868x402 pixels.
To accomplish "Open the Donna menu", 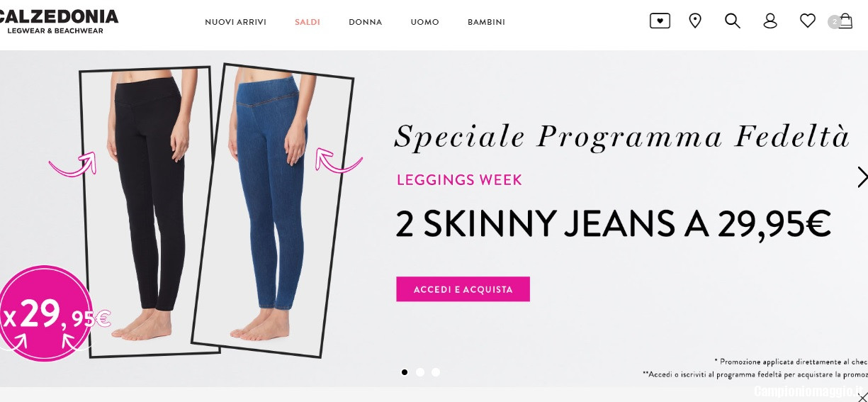I will pyautogui.click(x=365, y=22).
